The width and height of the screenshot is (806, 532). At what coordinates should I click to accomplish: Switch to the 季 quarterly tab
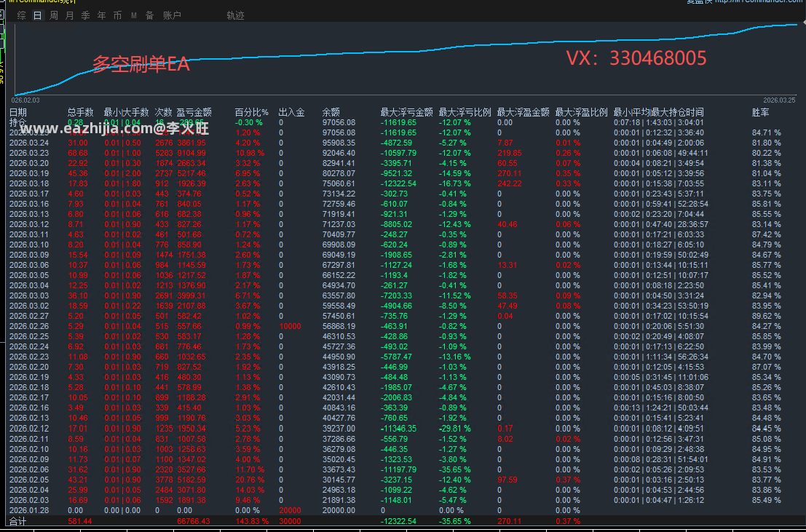[86, 15]
